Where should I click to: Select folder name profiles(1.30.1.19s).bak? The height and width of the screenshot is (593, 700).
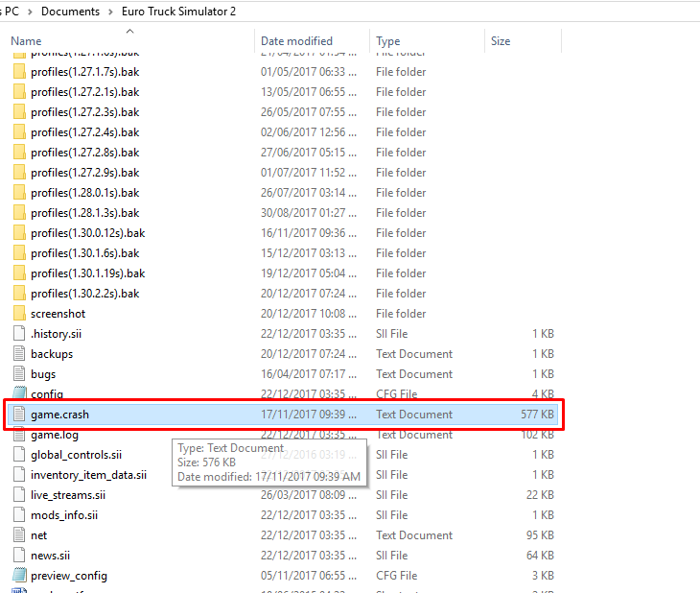point(88,273)
